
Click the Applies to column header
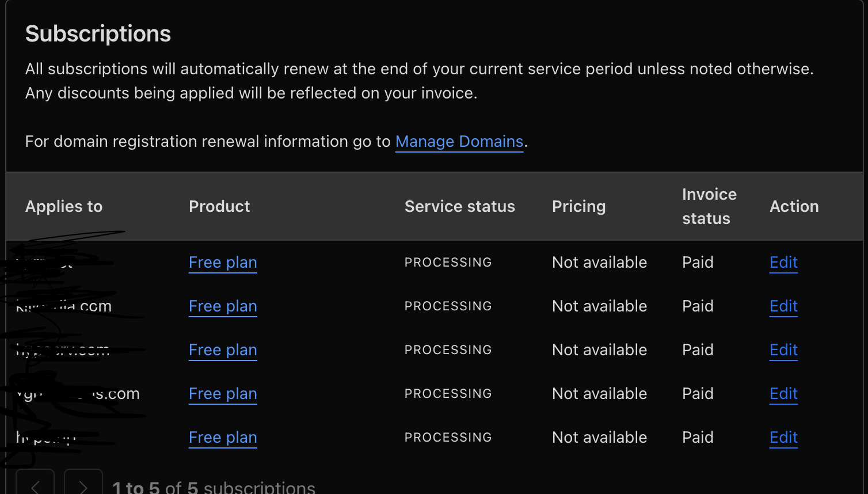[x=64, y=207]
